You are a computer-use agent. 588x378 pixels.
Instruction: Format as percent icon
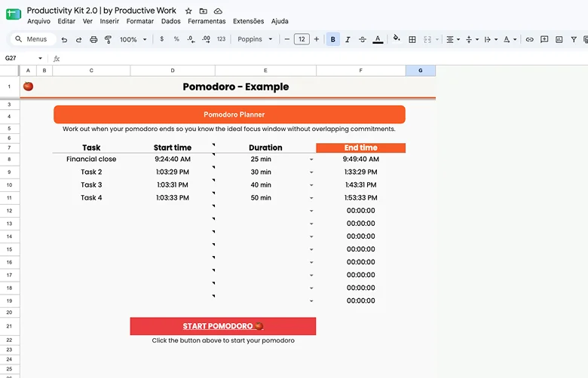point(176,39)
